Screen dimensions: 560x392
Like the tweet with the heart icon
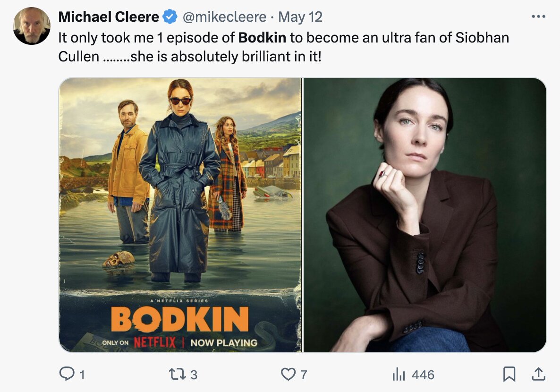coord(288,375)
